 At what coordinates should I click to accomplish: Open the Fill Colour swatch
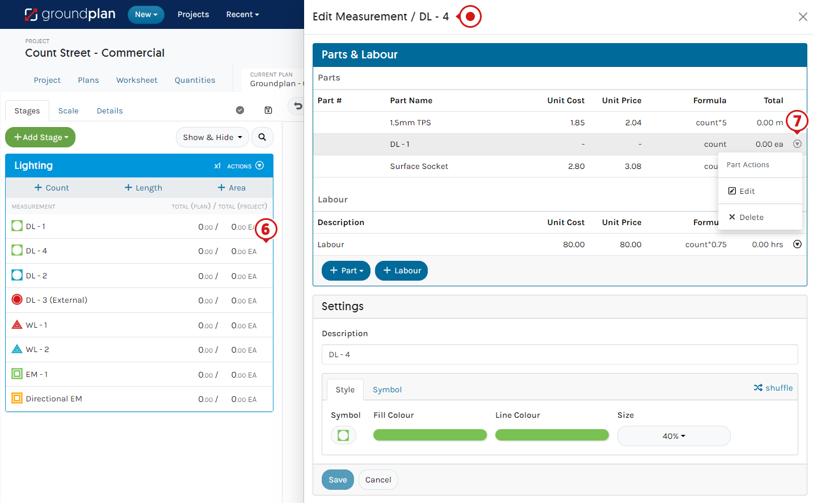click(430, 435)
